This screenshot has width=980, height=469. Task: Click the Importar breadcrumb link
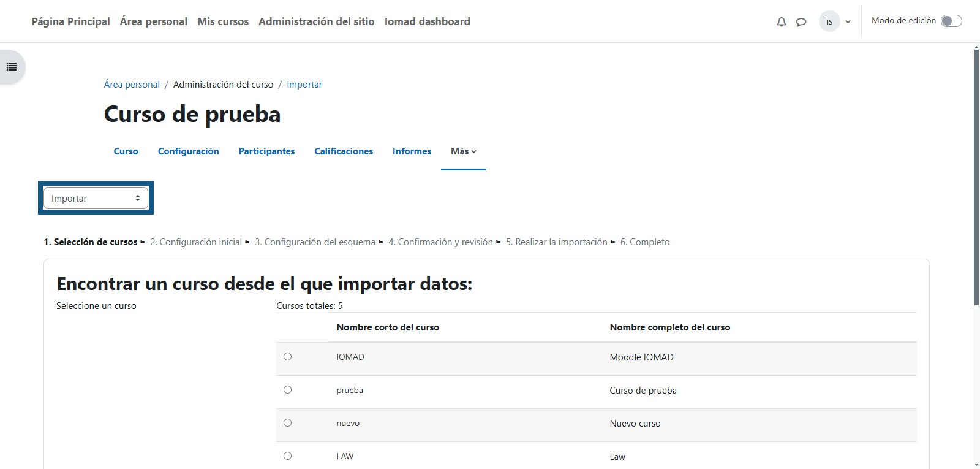pyautogui.click(x=304, y=85)
